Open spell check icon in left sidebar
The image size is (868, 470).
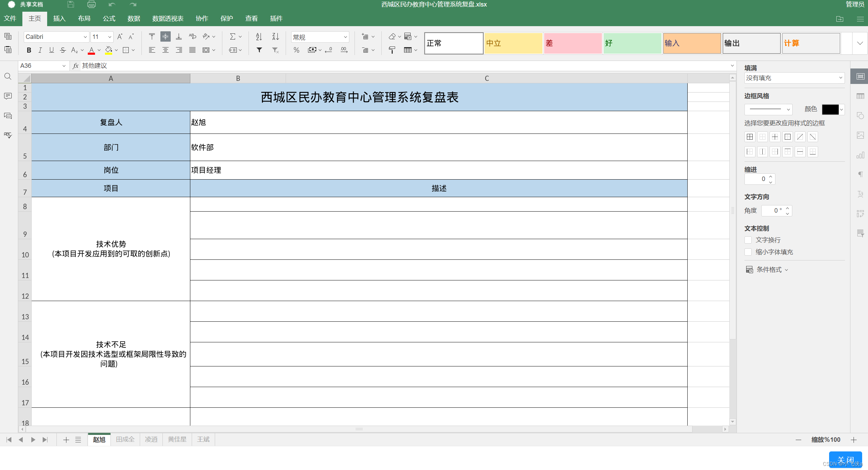click(8, 135)
